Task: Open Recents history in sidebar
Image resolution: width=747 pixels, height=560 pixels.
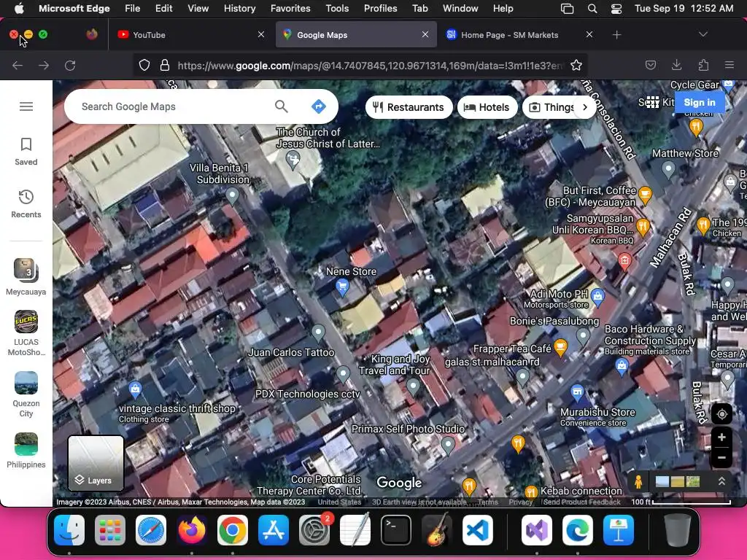Action: tap(26, 204)
